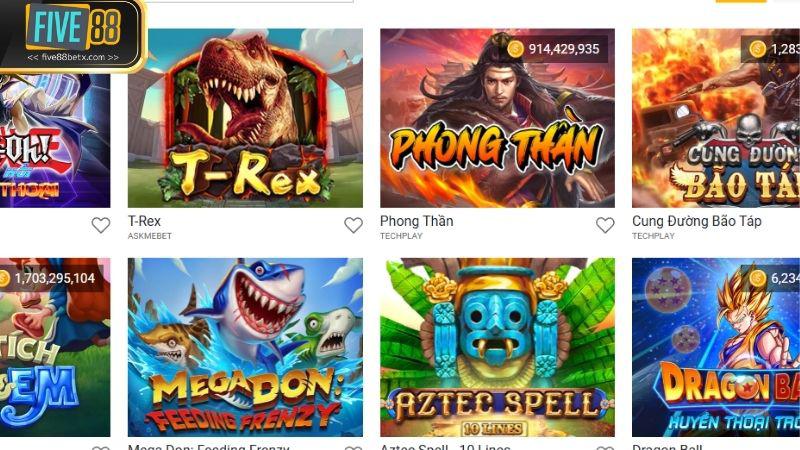Click TECHPLAY label under Phong Thần
The height and width of the screenshot is (450, 800).
coord(402,236)
